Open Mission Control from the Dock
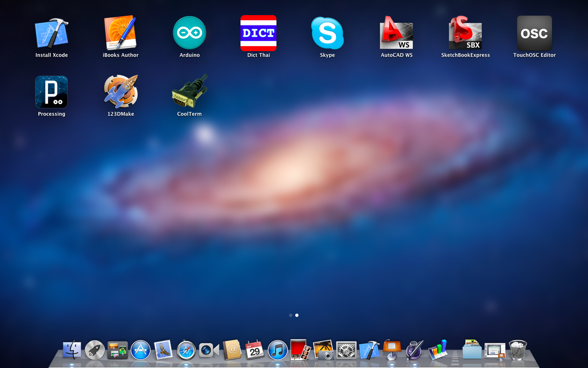The image size is (588, 368). coord(118,350)
